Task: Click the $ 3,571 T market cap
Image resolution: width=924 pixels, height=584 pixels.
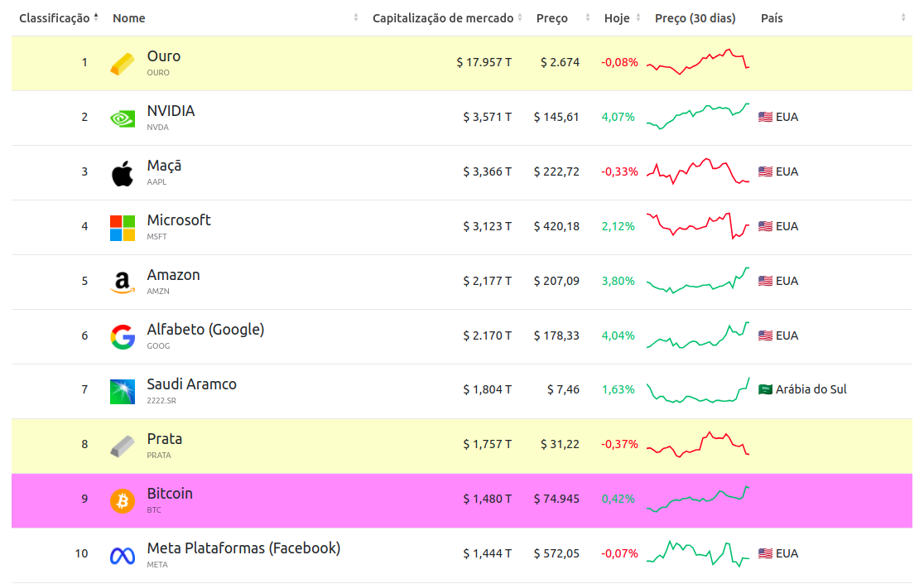Action: pos(488,117)
